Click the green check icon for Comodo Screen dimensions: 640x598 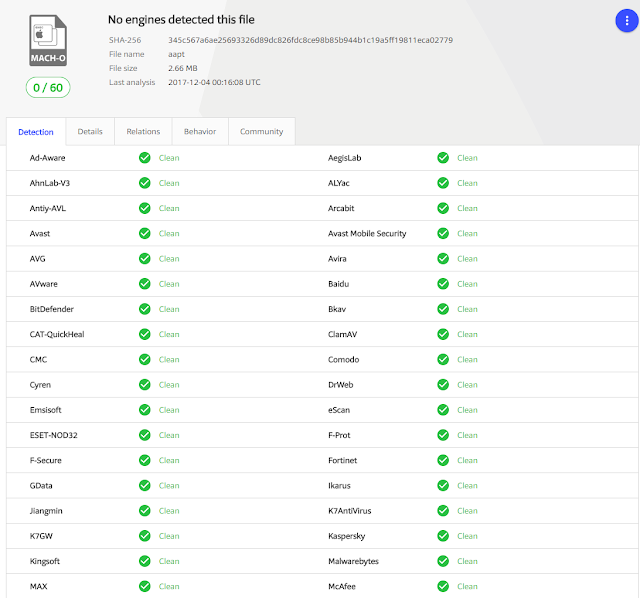[443, 359]
